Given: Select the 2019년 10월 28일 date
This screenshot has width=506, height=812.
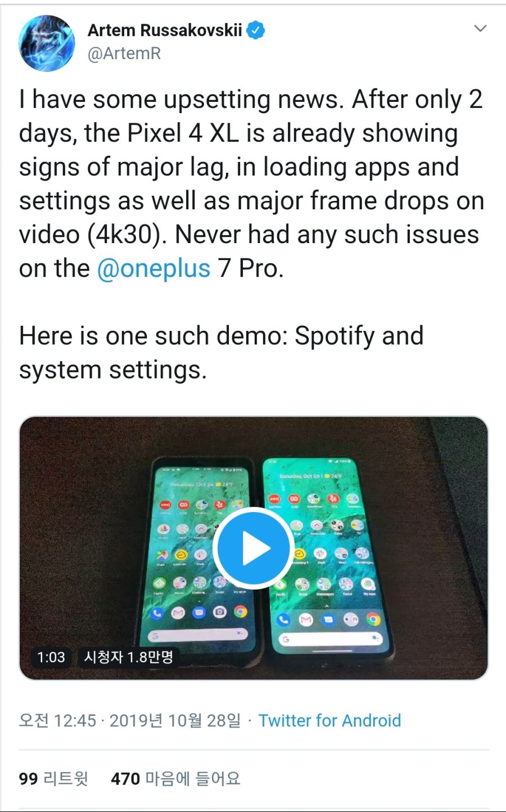Looking at the screenshot, I should [x=175, y=720].
